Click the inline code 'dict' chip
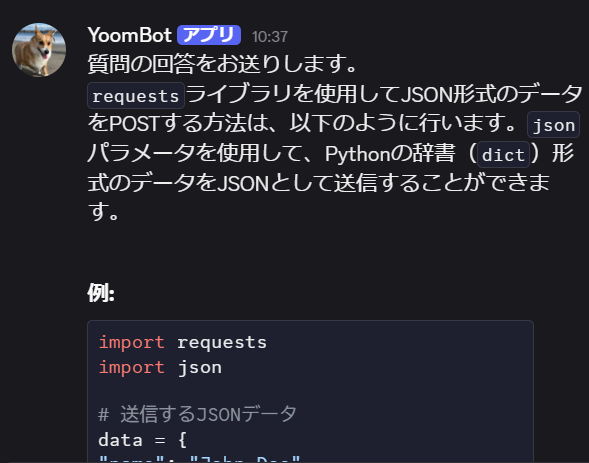This screenshot has width=589, height=463. [503, 154]
